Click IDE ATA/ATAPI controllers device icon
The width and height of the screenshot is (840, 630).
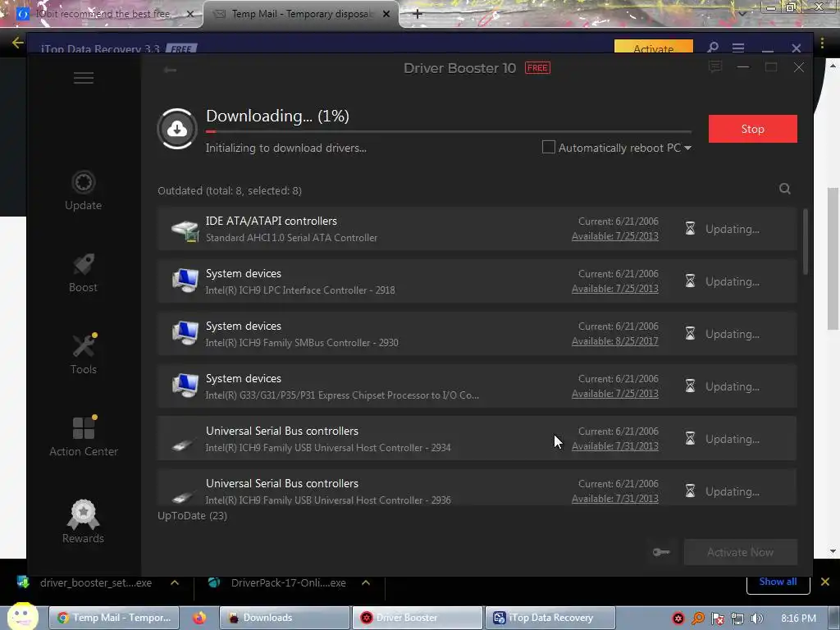coord(185,230)
